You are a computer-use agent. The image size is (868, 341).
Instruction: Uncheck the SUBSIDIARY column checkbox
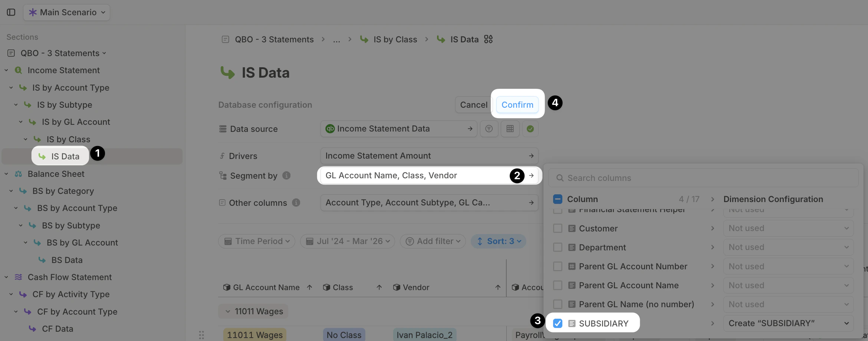pyautogui.click(x=558, y=324)
